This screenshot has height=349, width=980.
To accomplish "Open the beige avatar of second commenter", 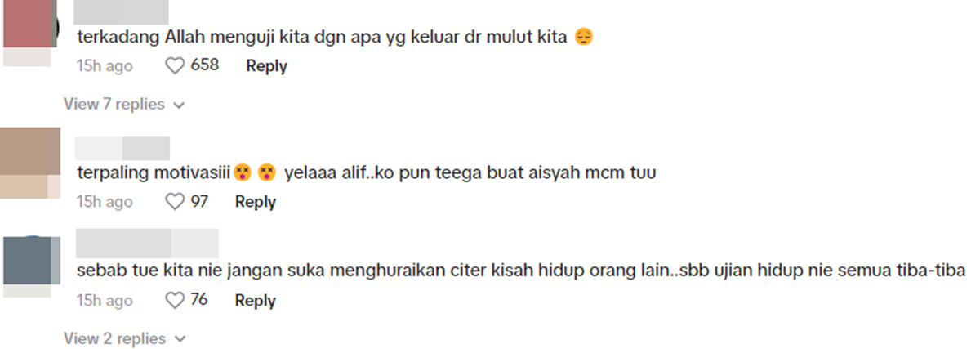I will point(31,151).
